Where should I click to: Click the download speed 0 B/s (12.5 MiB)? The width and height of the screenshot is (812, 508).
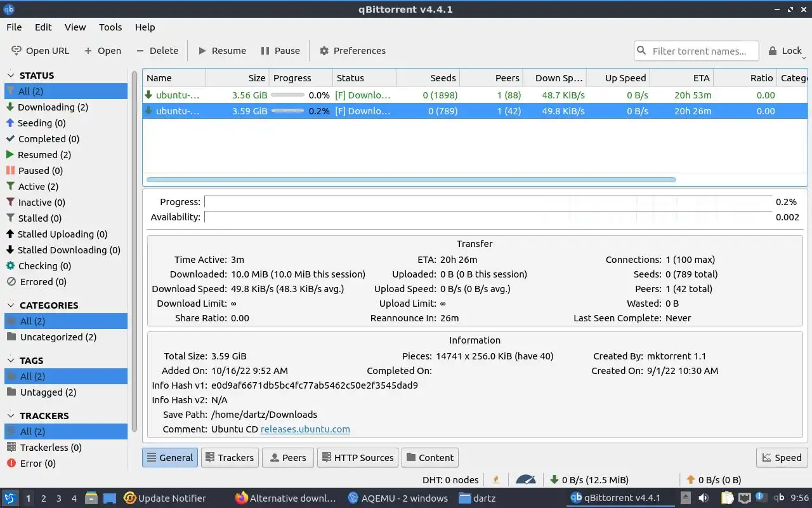[589, 480]
